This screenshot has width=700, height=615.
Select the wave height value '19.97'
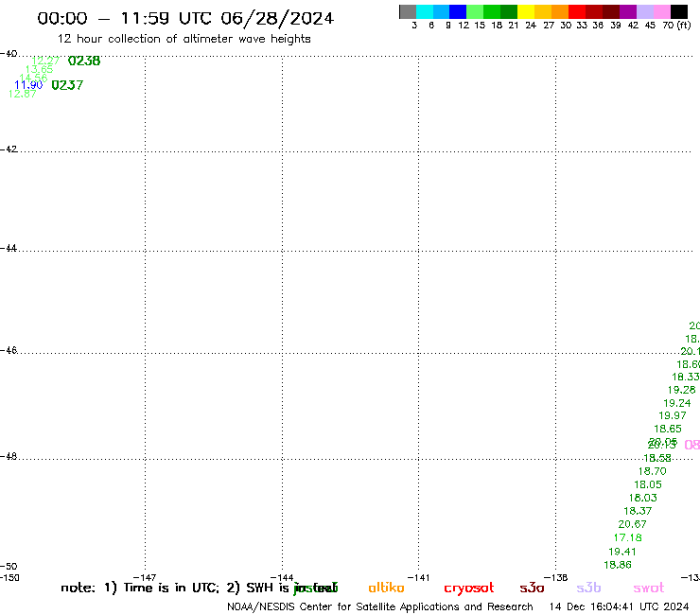(x=673, y=415)
